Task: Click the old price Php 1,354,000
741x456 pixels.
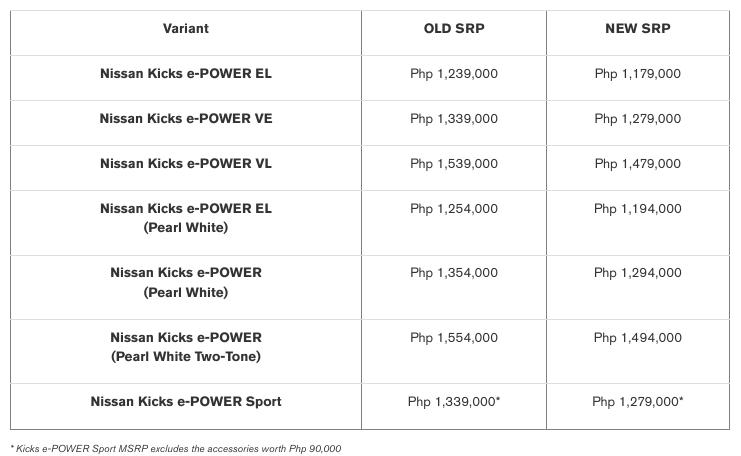Action: pos(453,273)
